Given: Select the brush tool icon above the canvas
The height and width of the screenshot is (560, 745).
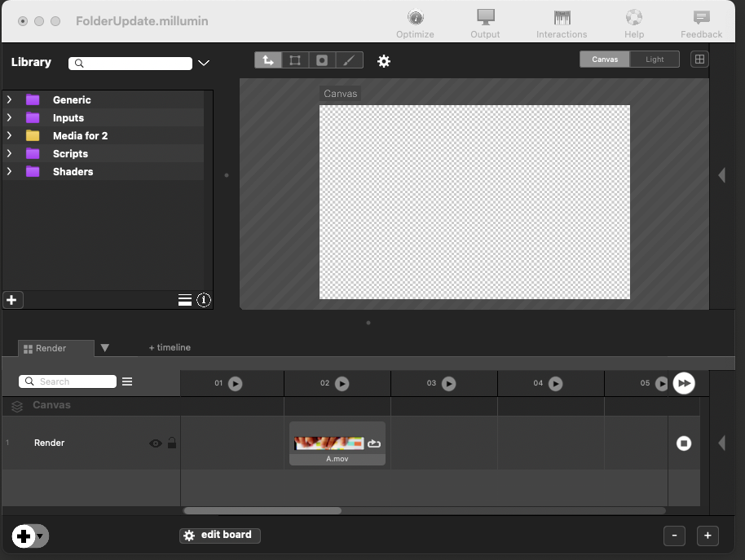Looking at the screenshot, I should pyautogui.click(x=349, y=60).
